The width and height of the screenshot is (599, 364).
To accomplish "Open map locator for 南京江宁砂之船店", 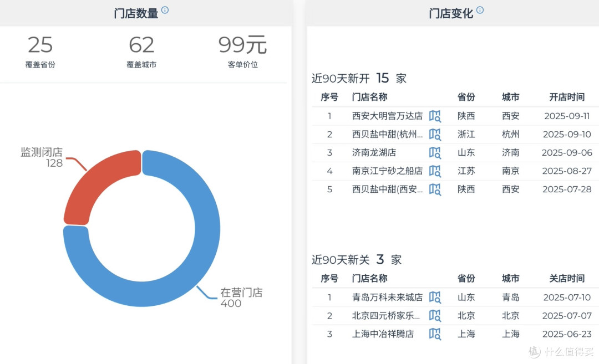I will [x=435, y=171].
